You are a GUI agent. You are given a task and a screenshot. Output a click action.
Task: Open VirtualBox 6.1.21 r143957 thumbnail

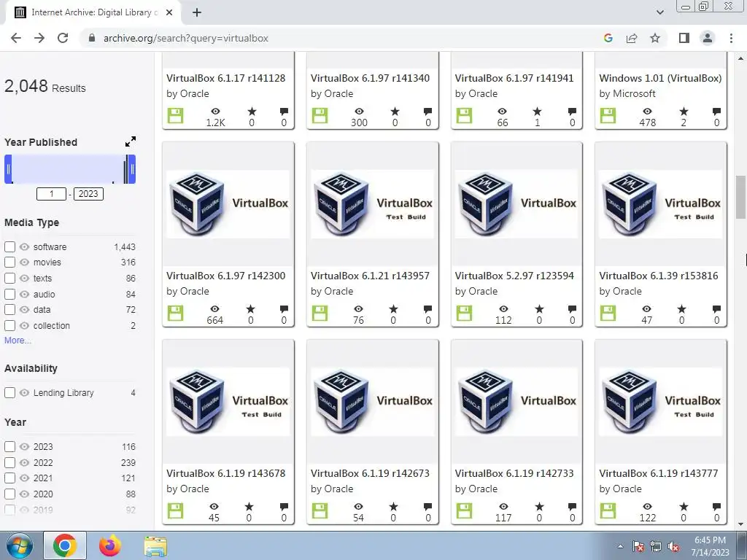373,204
